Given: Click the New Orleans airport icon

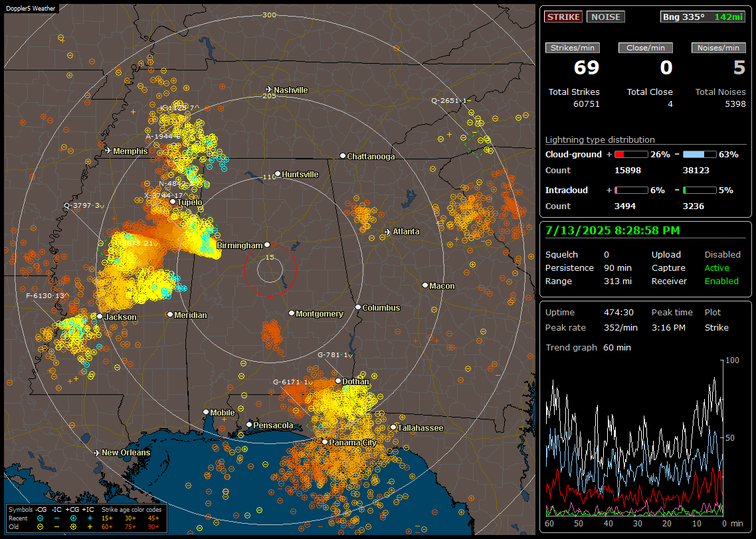Looking at the screenshot, I should (x=96, y=453).
